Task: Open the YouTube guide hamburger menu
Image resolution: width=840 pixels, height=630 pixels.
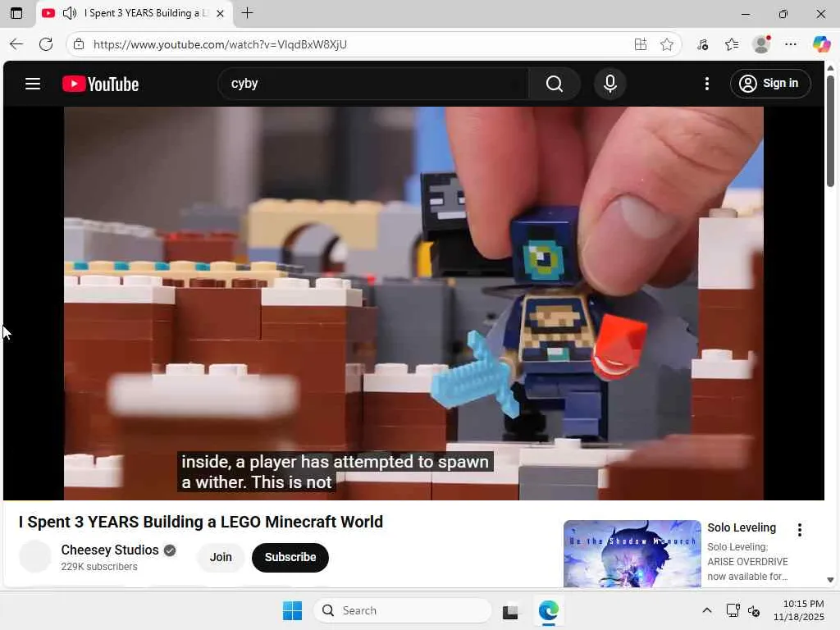Action: (33, 84)
